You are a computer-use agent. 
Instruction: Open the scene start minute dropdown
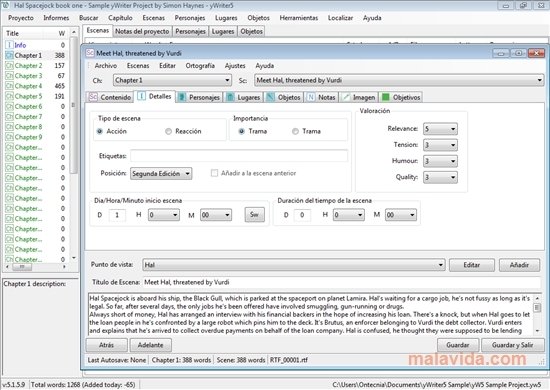216,215
